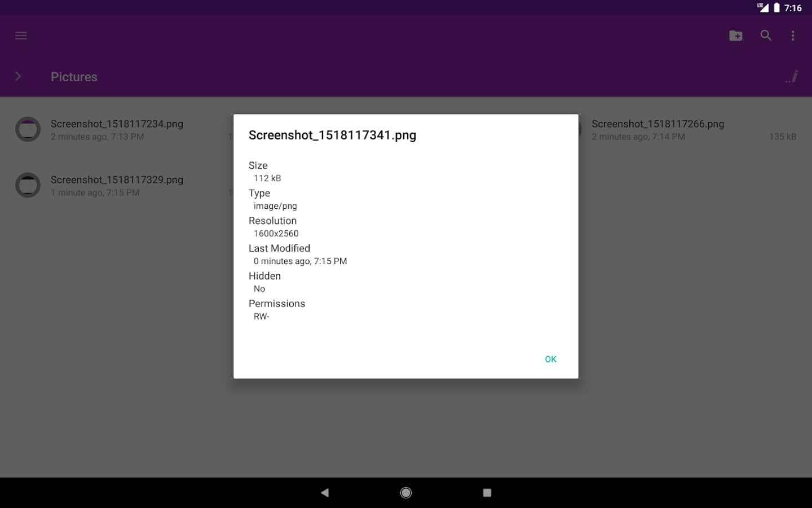The image size is (812, 508).
Task: Expand the breadcrumb chevron before Pictures
Action: [x=18, y=76]
